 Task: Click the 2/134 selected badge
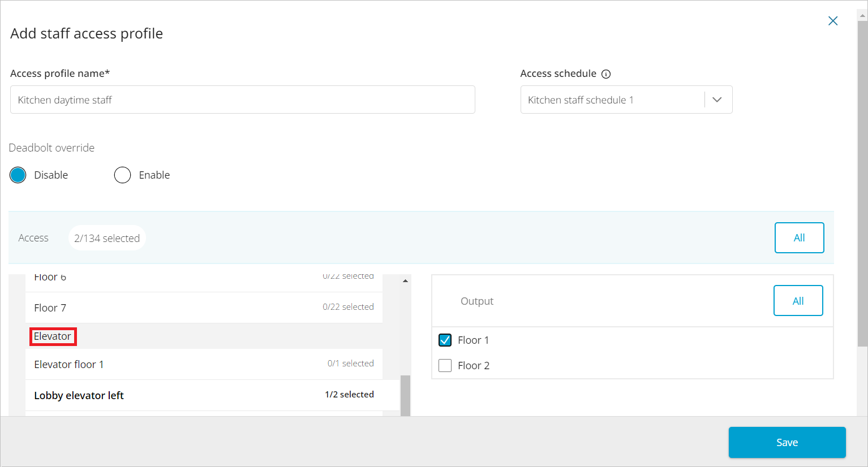point(107,238)
